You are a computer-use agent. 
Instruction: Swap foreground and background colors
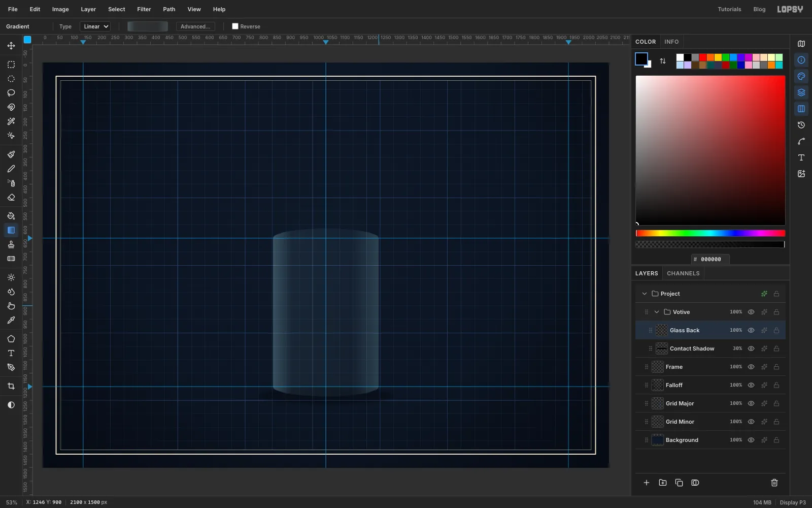point(663,61)
